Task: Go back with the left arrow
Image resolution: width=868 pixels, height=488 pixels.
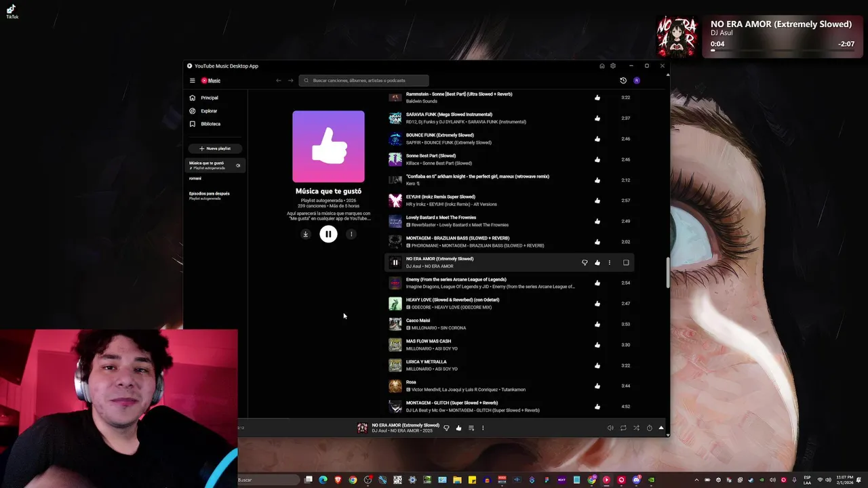Action: click(278, 81)
